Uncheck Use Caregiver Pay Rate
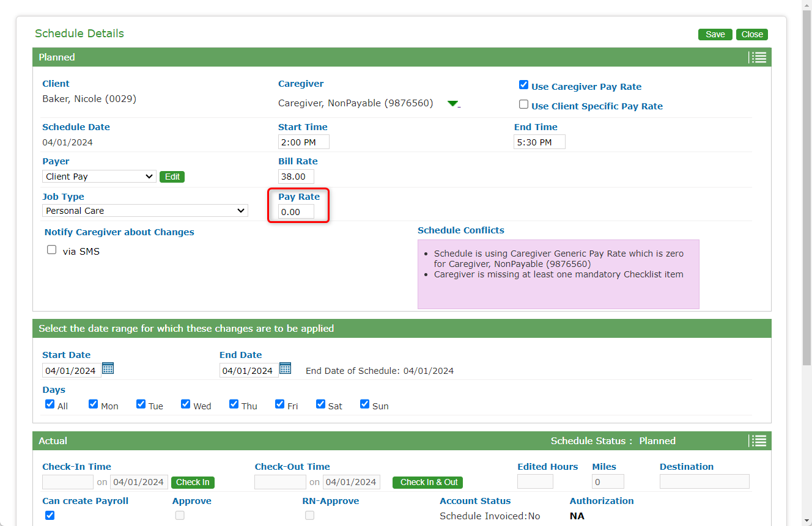812x526 pixels. tap(523, 85)
